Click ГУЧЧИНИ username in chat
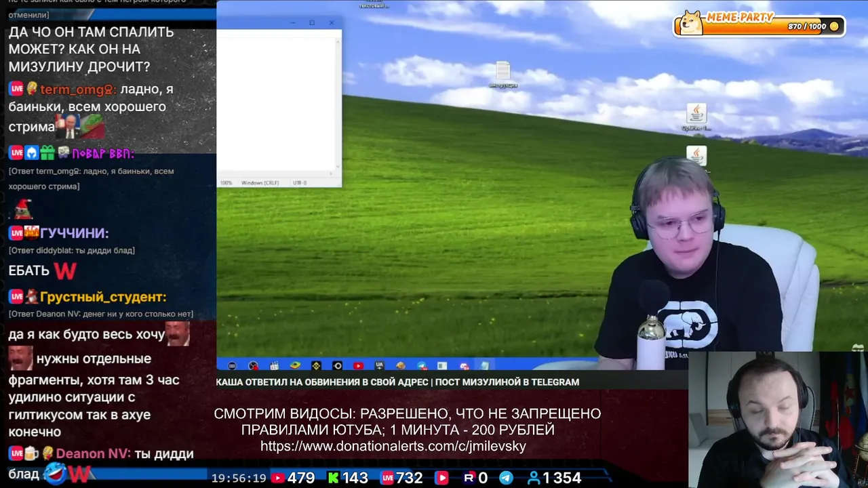 74,233
